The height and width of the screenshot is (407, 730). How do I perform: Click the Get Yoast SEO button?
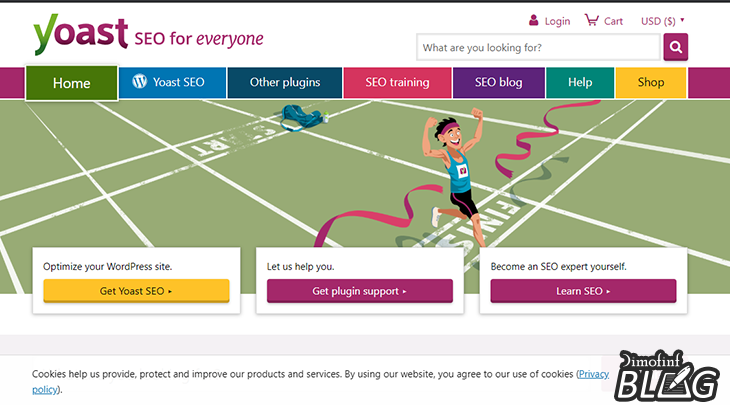coord(136,291)
